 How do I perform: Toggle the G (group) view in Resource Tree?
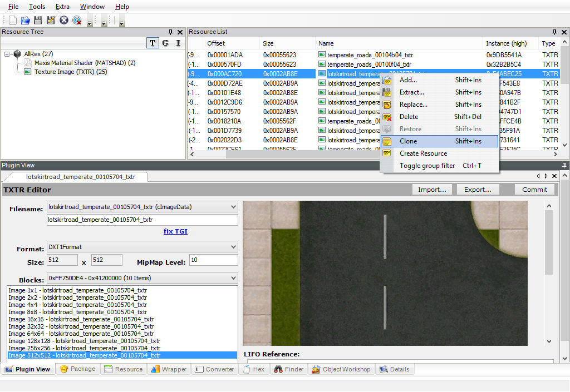pyautogui.click(x=165, y=43)
